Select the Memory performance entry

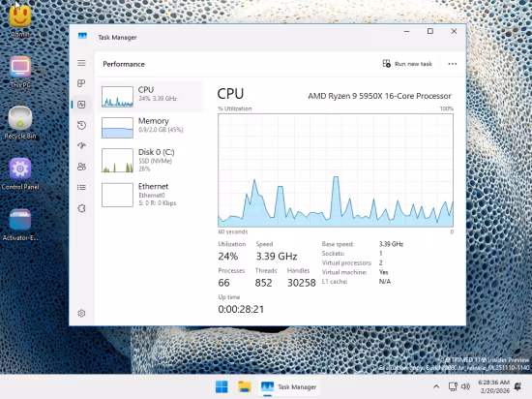click(150, 128)
